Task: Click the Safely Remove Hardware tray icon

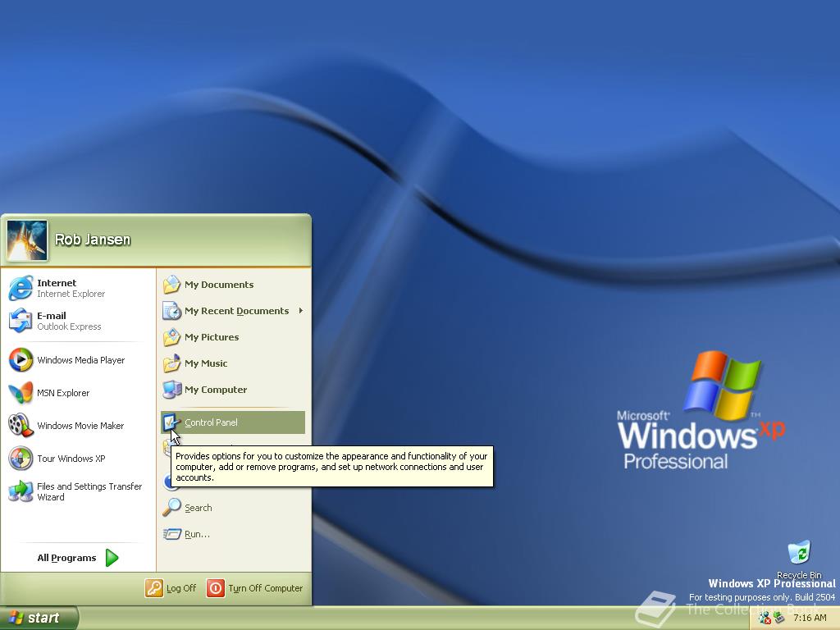Action: (x=779, y=619)
